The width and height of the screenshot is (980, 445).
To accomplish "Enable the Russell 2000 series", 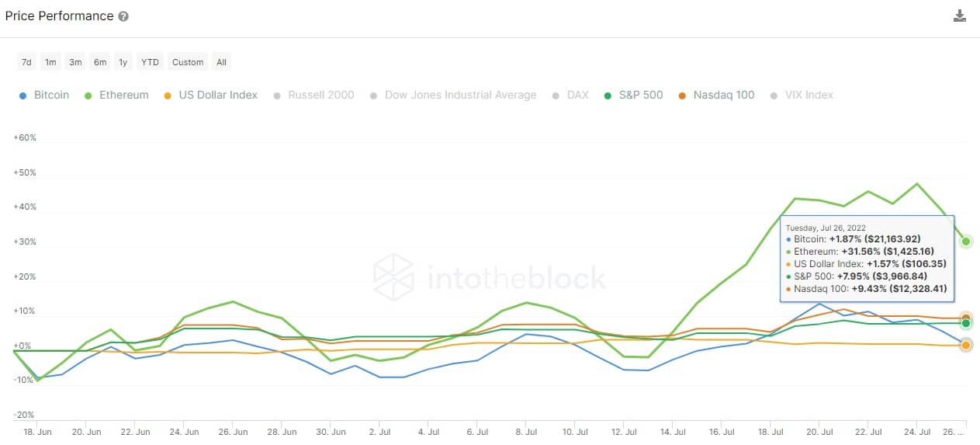I will click(x=313, y=95).
